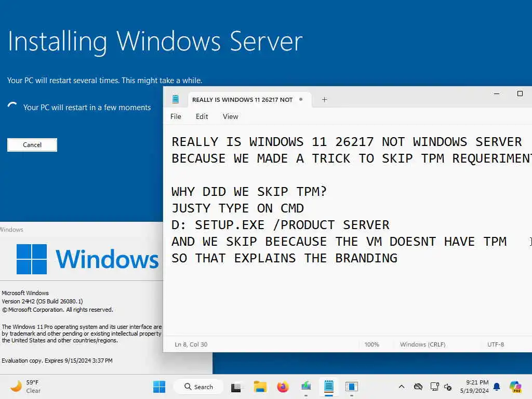Open the File menu in Notepad
532x399 pixels.
tap(176, 116)
